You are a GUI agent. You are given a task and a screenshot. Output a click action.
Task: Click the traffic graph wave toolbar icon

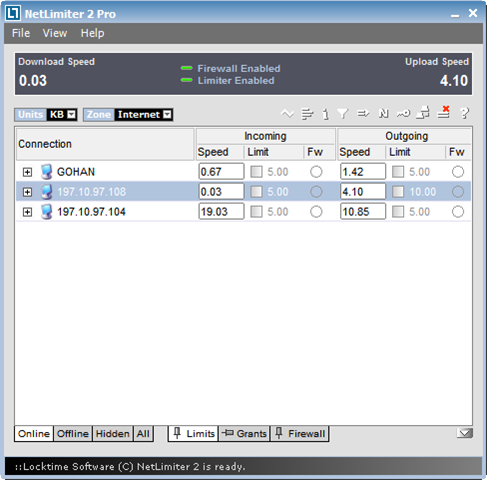click(287, 114)
